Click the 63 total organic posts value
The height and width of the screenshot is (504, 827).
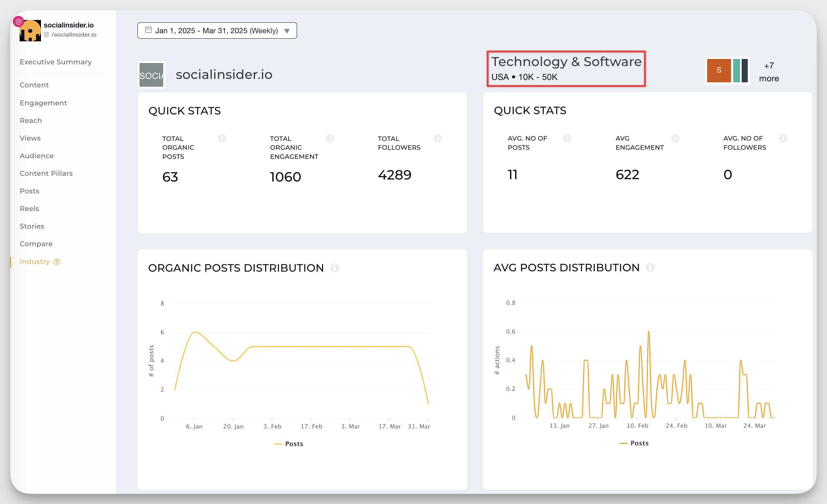point(170,177)
